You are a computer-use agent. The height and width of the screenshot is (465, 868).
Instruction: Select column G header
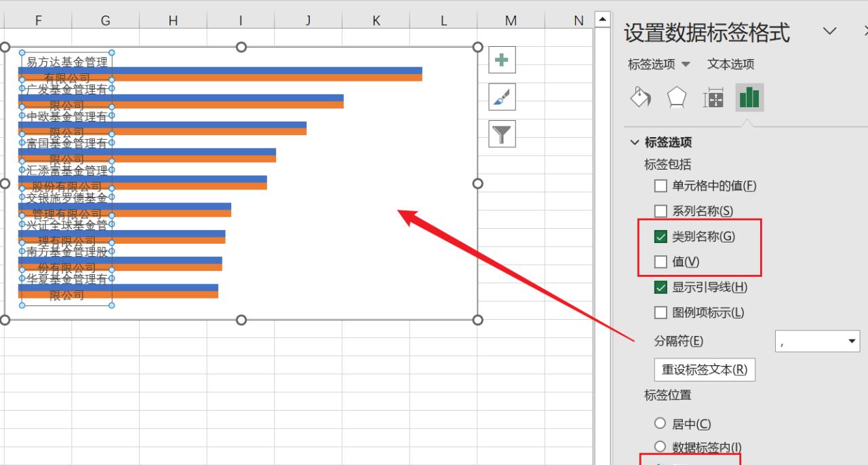click(105, 20)
